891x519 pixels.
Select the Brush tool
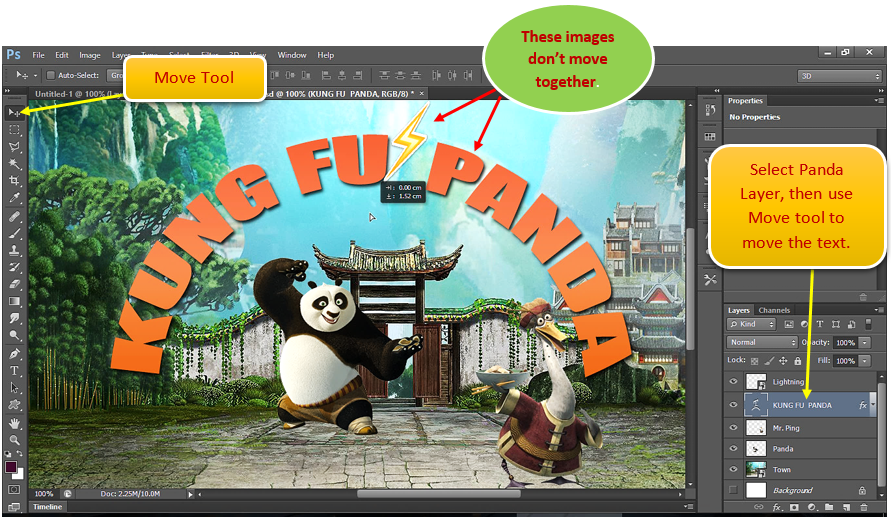[14, 233]
